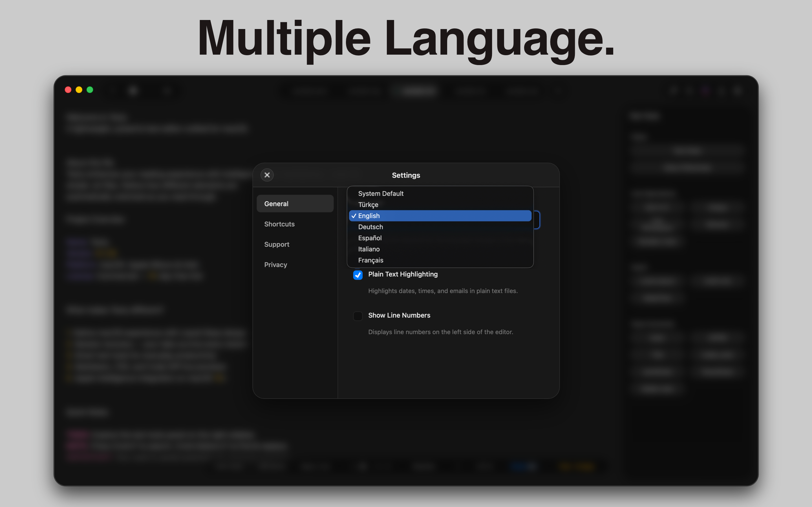812x507 pixels.
Task: Select General section in the Settings sidebar
Action: click(295, 203)
